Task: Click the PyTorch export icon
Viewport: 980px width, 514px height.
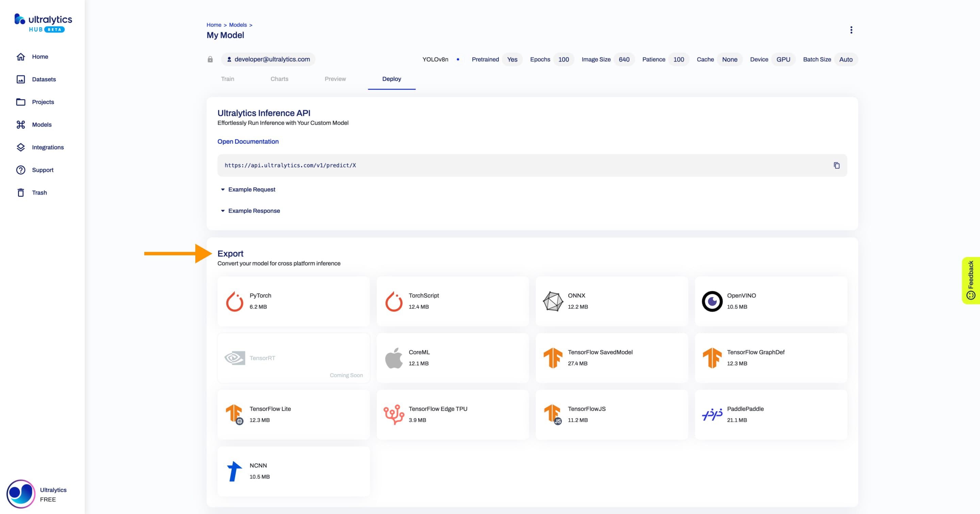Action: coord(235,301)
